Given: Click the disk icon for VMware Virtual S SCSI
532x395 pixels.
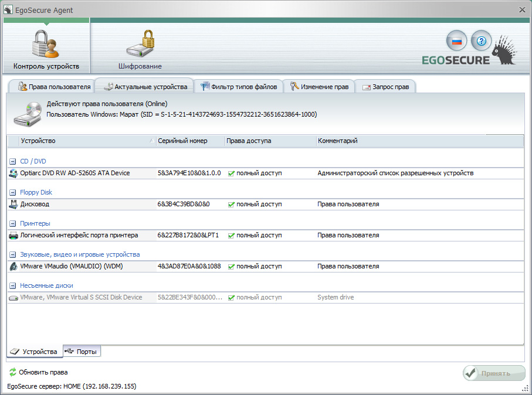Looking at the screenshot, I should pos(13,298).
